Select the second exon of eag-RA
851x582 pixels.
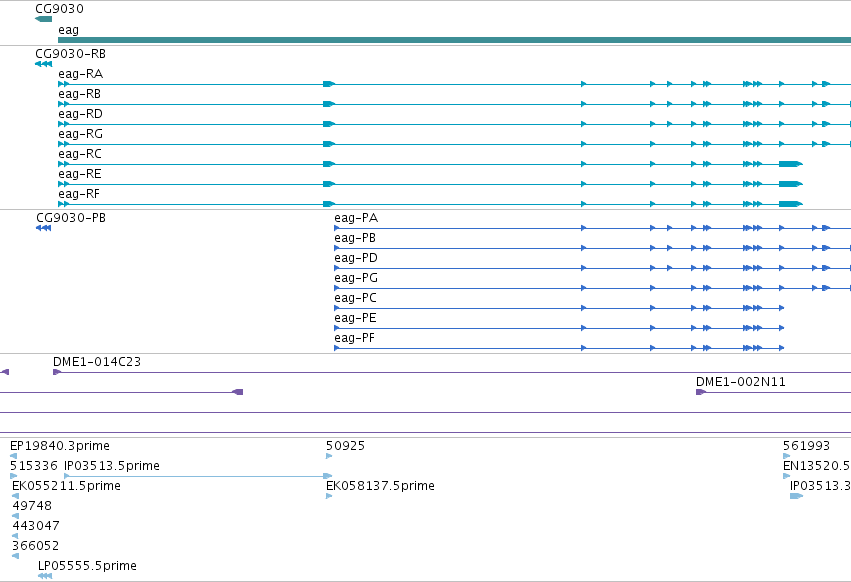tap(329, 84)
